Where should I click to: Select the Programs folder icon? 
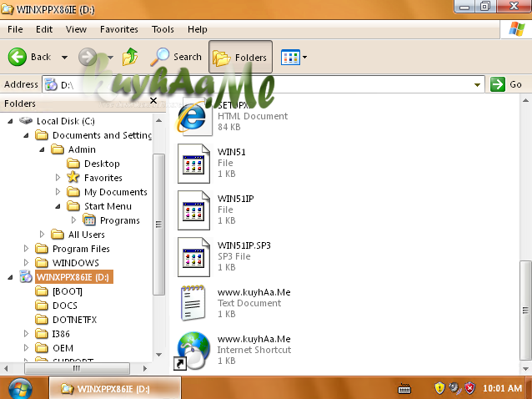pyautogui.click(x=89, y=220)
